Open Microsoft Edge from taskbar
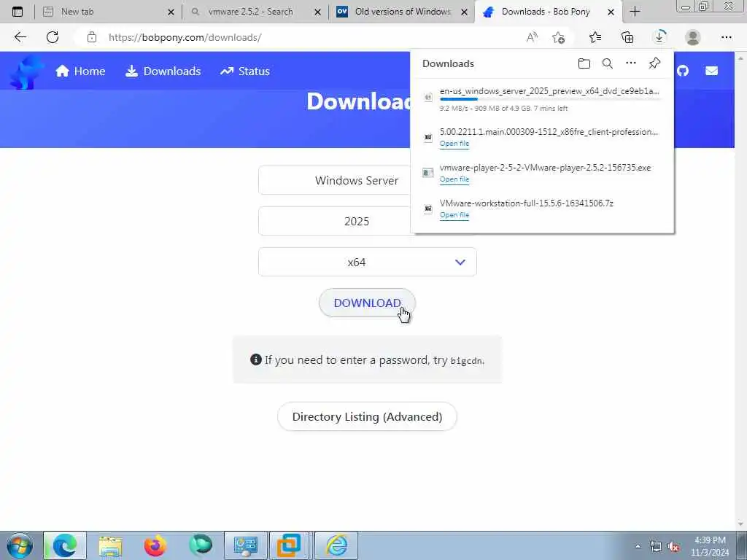The width and height of the screenshot is (747, 560). 65,545
